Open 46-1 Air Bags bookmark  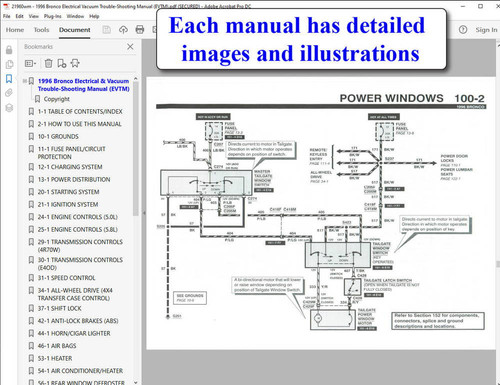pos(57,346)
